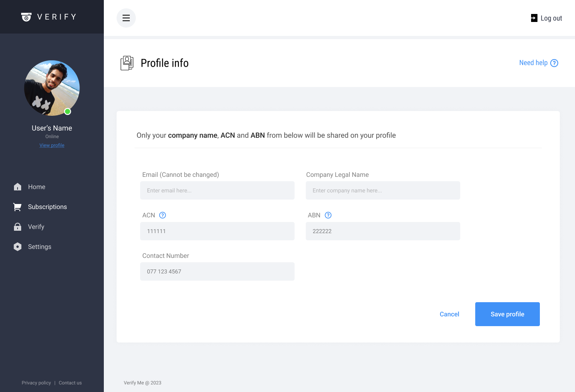Click the ACN input field
Screen dimensions: 575x392
coord(217,231)
